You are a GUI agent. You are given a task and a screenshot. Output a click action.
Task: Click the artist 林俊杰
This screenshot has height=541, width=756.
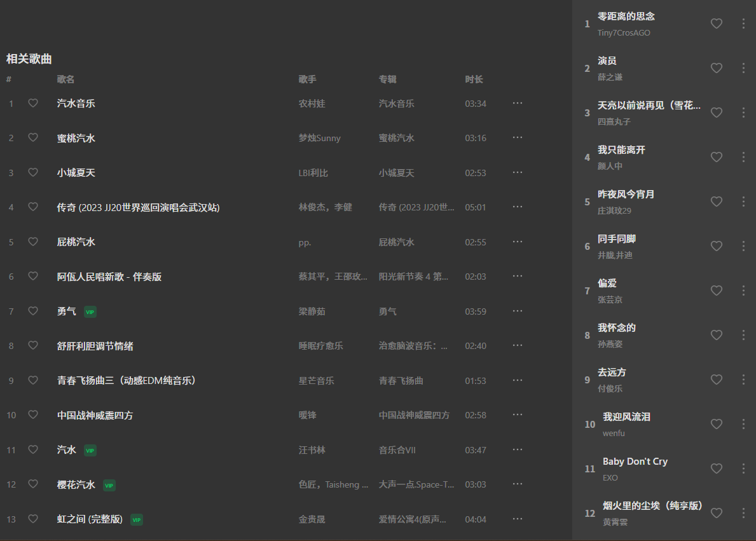point(312,207)
